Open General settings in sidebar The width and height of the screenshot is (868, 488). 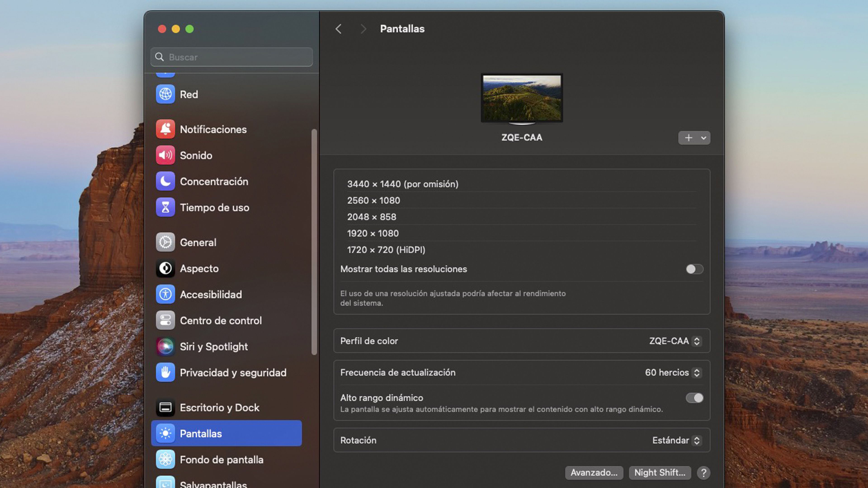[x=226, y=242]
